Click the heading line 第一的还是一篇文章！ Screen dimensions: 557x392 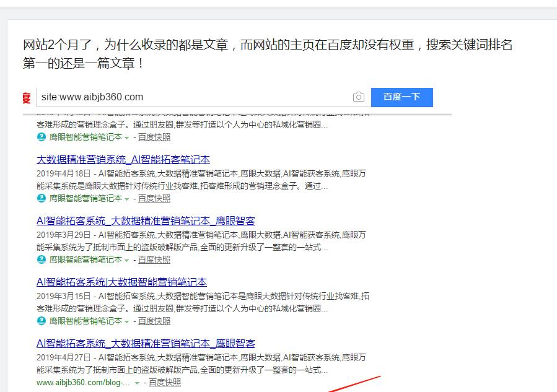(84, 63)
